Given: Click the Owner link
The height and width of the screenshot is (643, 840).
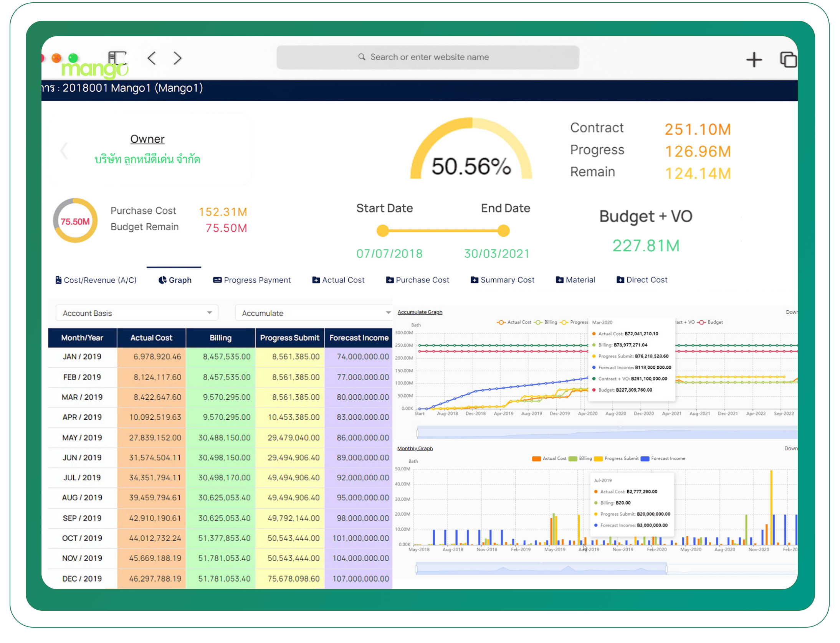Looking at the screenshot, I should tap(147, 139).
